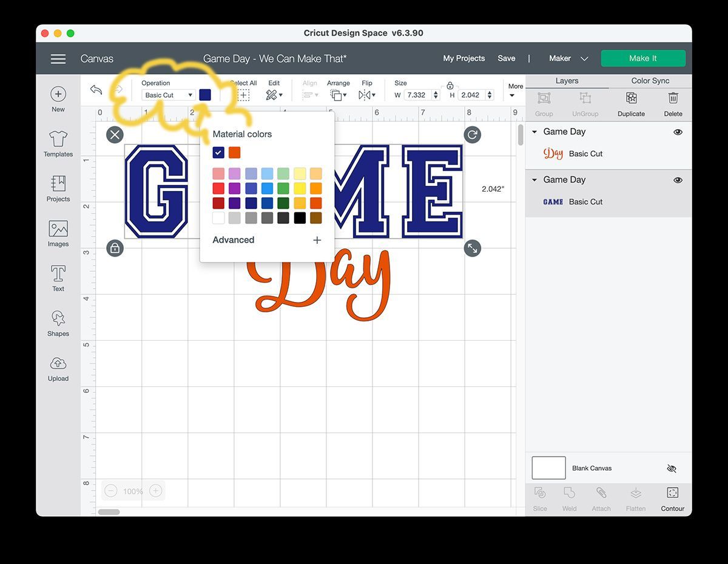The image size is (728, 564).
Task: Select the Day Basic Cut layer
Action: coord(608,154)
